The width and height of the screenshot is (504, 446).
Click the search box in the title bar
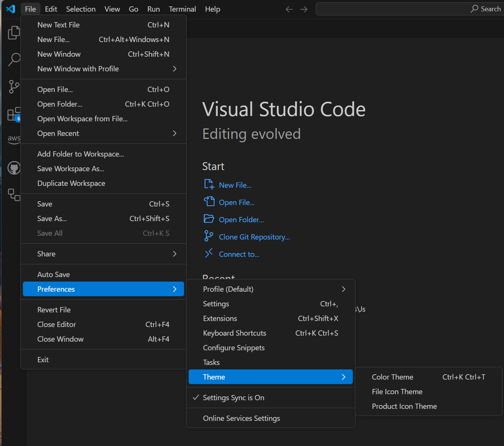pos(409,9)
